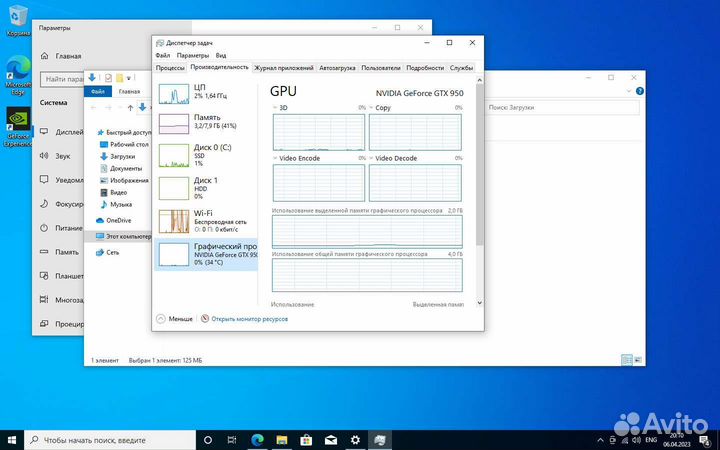Open the Video Decode engine dropdown
The width and height of the screenshot is (720, 450).
click(371, 158)
